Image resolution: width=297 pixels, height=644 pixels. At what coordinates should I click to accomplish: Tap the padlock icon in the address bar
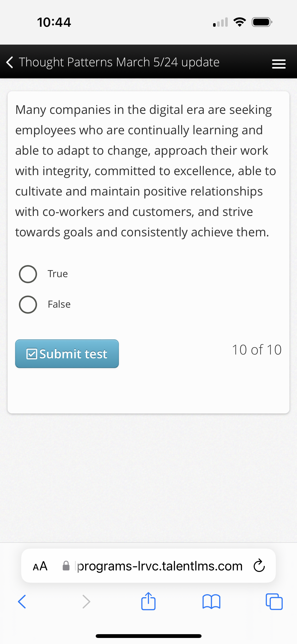click(66, 565)
